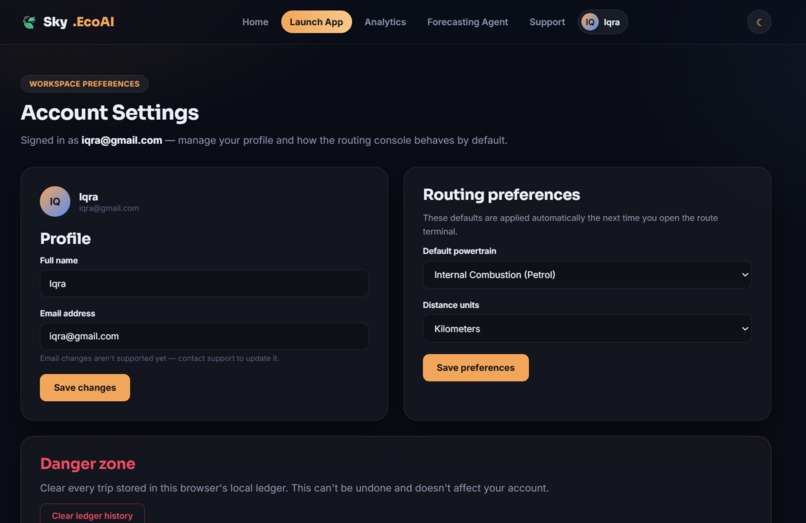Click the Save changes button
806x523 pixels.
tap(85, 388)
